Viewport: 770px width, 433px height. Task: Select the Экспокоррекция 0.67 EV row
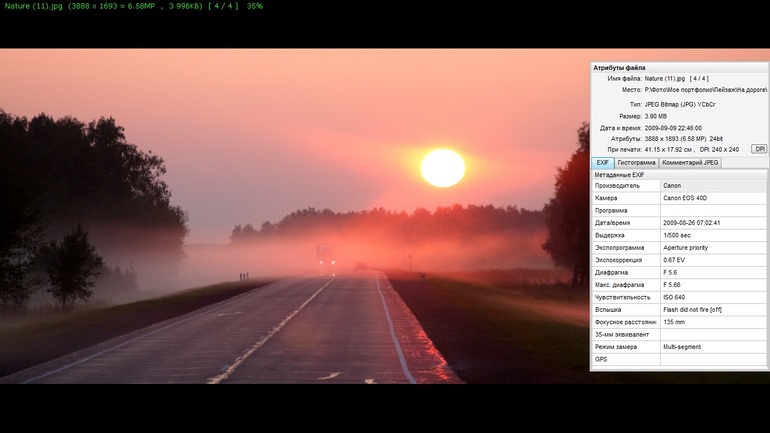679,260
